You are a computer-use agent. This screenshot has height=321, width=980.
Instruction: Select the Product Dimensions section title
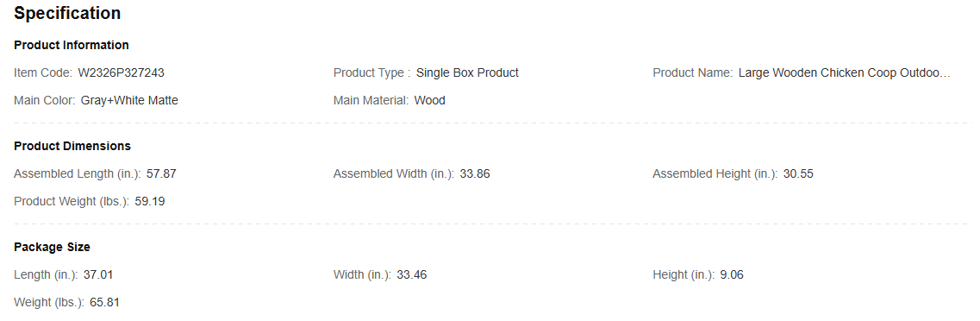click(x=72, y=146)
